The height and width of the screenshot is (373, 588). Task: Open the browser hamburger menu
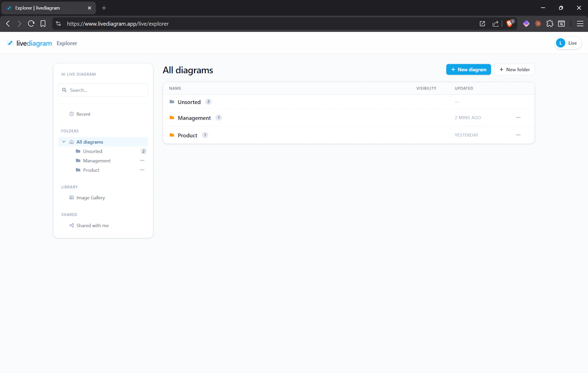point(580,23)
